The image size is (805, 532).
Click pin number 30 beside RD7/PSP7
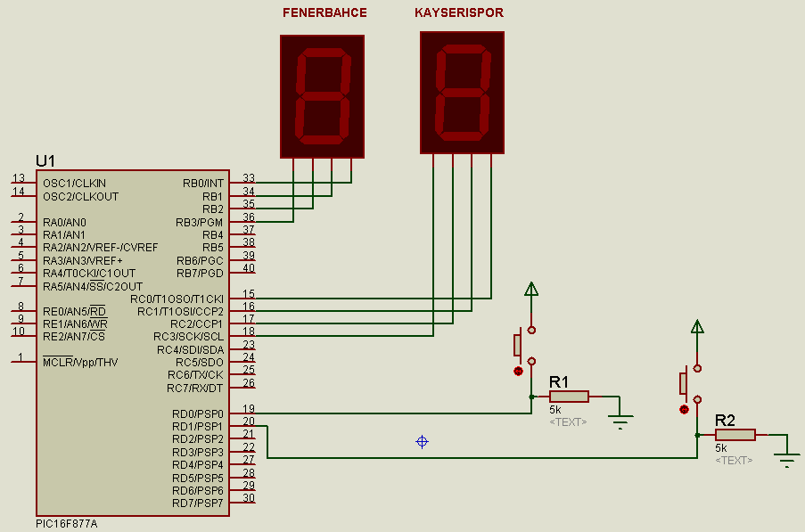pos(249,497)
